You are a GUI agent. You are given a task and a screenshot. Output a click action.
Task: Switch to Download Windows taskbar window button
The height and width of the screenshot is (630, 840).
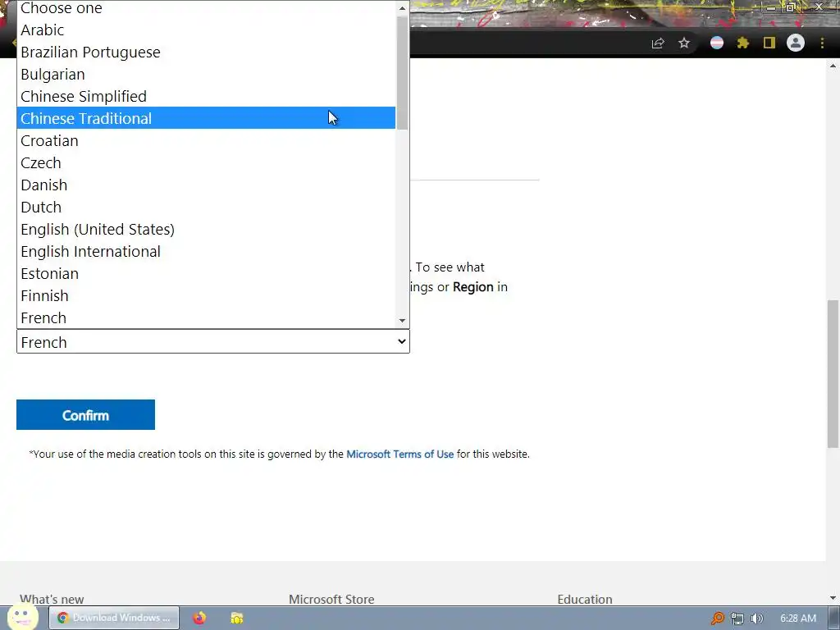coord(114,618)
